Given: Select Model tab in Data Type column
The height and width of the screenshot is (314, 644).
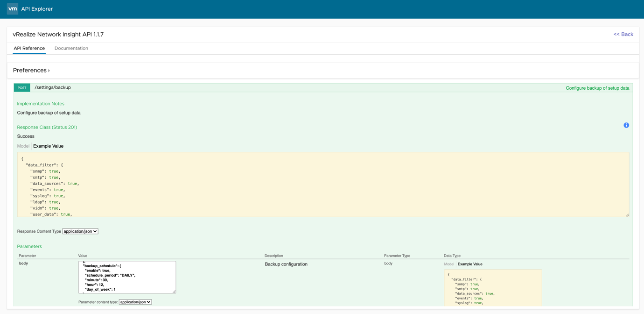Looking at the screenshot, I should click(x=449, y=264).
